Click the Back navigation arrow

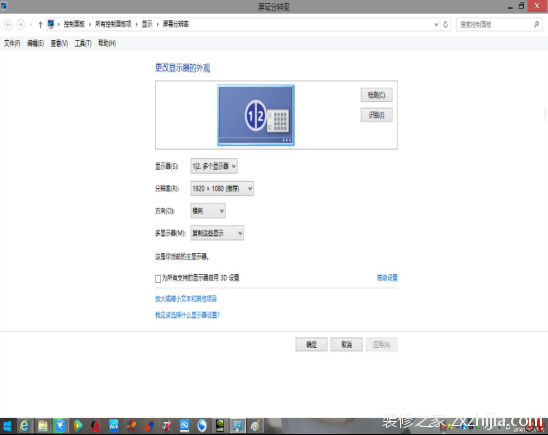8,24
